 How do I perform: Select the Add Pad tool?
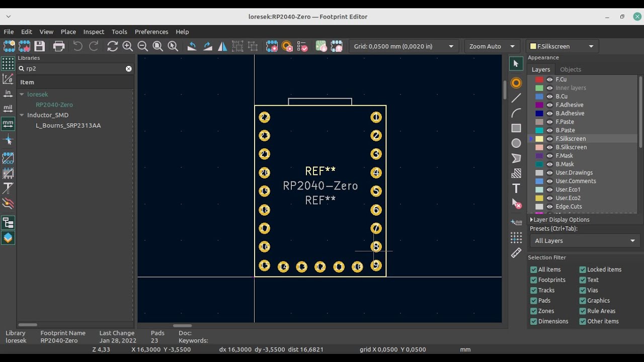pos(516,83)
